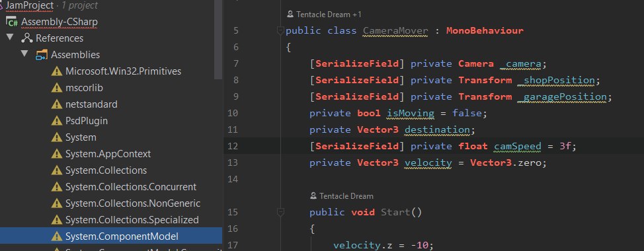The image size is (644, 251).
Task: Collapse the References tree node
Action: point(10,38)
